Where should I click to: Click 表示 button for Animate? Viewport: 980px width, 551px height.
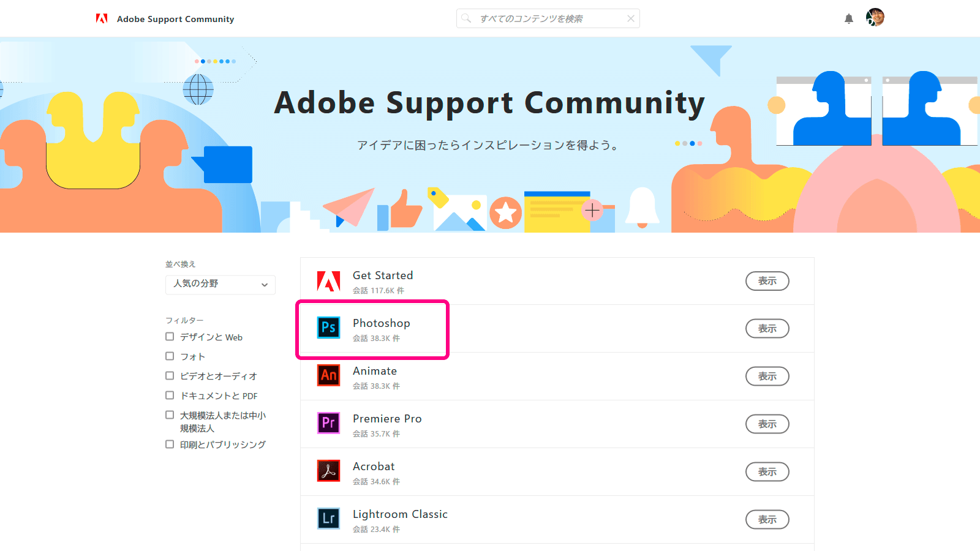tap(767, 377)
